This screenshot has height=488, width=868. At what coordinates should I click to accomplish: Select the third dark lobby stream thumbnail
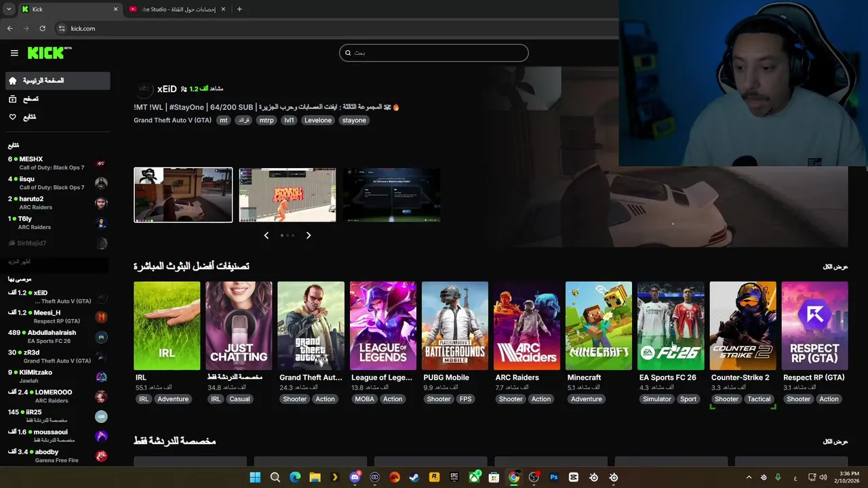(392, 195)
